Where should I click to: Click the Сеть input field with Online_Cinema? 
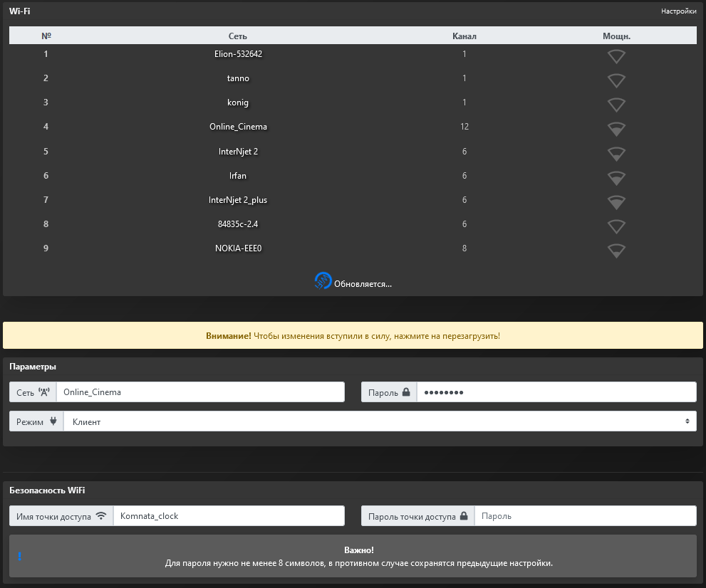199,392
